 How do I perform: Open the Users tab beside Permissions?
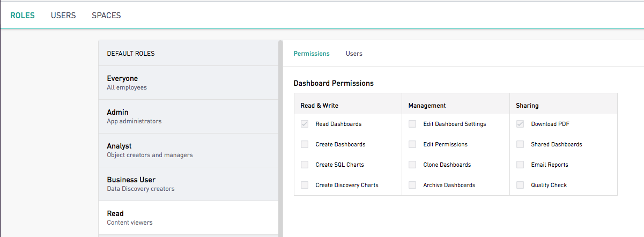[354, 54]
